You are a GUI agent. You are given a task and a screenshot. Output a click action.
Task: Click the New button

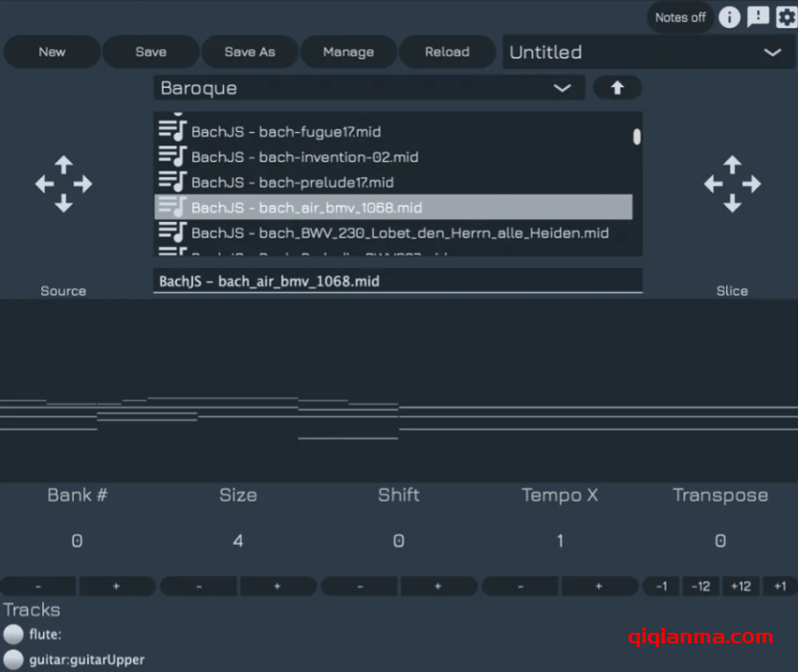52,53
